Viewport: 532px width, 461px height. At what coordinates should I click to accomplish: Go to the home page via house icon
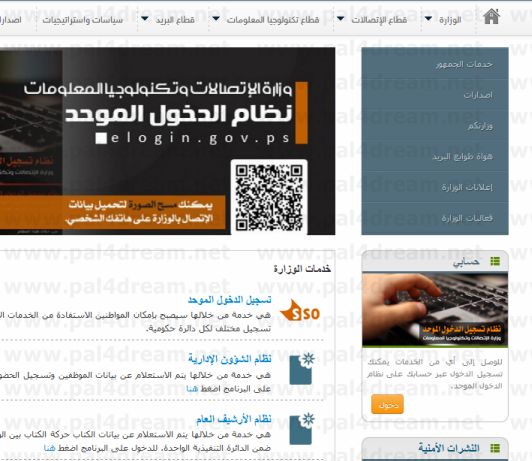click(491, 17)
